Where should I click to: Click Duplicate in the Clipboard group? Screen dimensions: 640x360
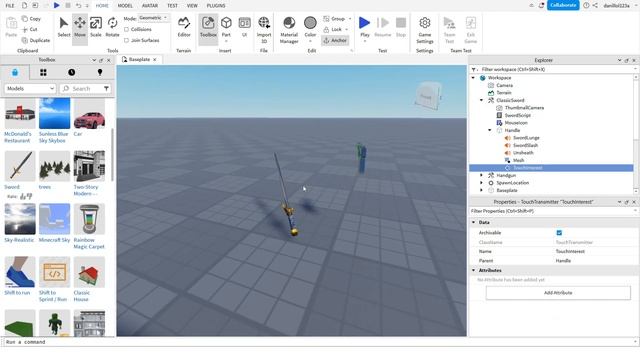(x=36, y=40)
